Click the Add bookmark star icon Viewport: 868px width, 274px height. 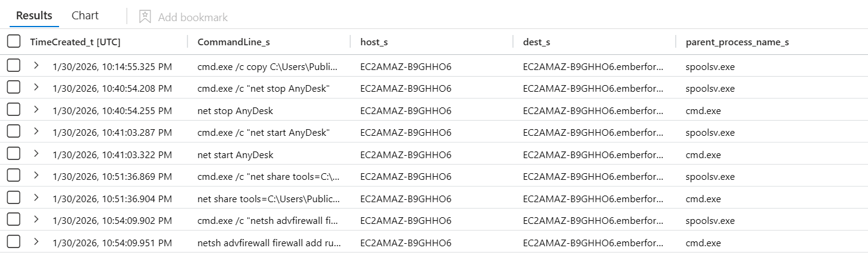(145, 17)
